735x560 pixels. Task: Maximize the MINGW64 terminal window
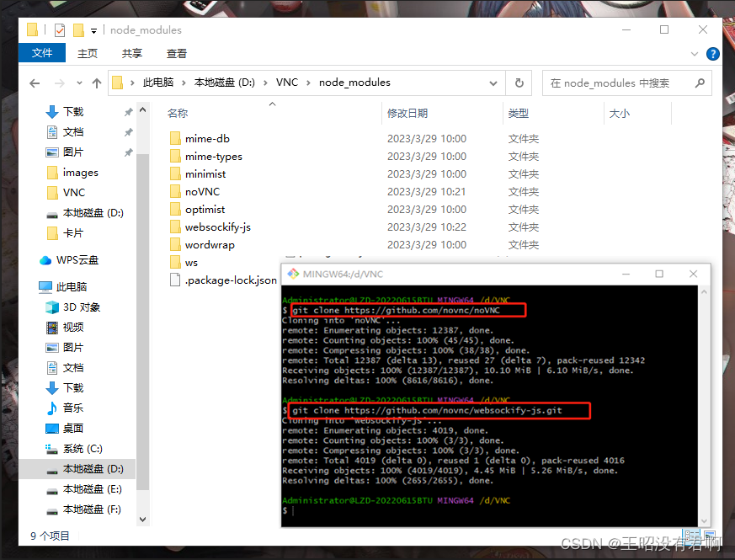[659, 274]
